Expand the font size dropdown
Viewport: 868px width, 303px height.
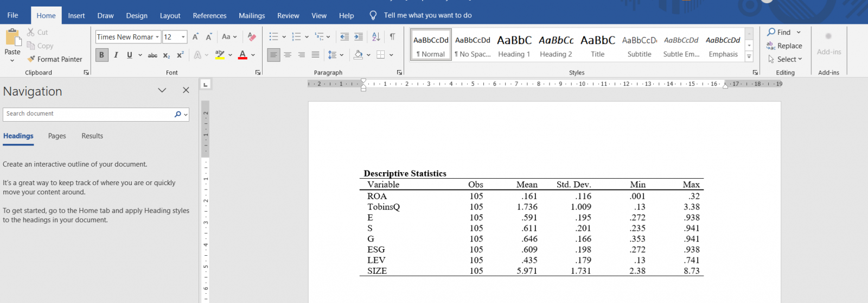pos(183,37)
